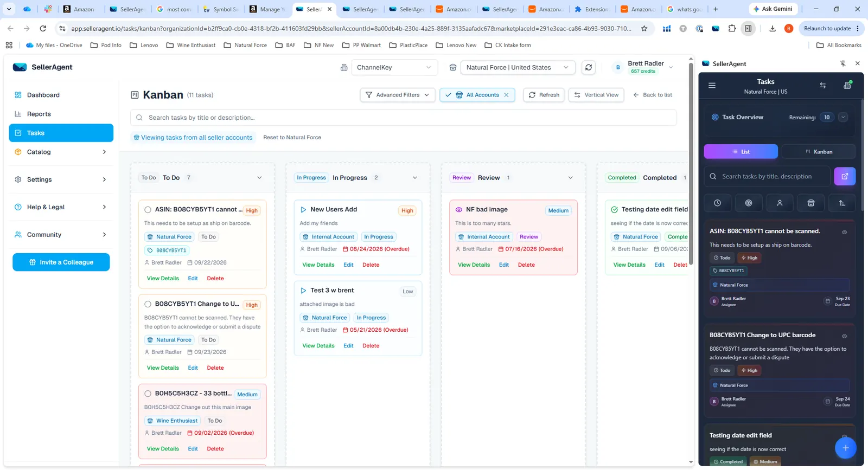868x470 pixels.
Task: Click Reset to Natural Force link
Action: 292,138
